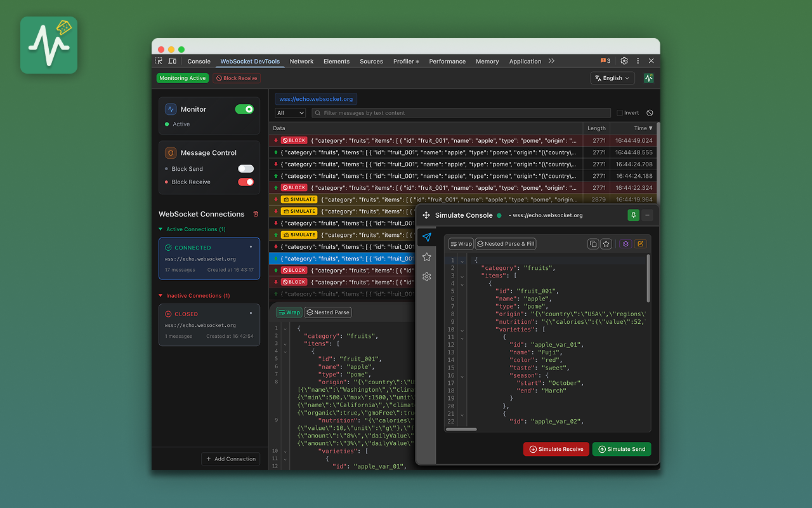Viewport: 812px width, 508px height.
Task: Open favorites star panel in Simulate Console sidebar
Action: [x=426, y=257]
